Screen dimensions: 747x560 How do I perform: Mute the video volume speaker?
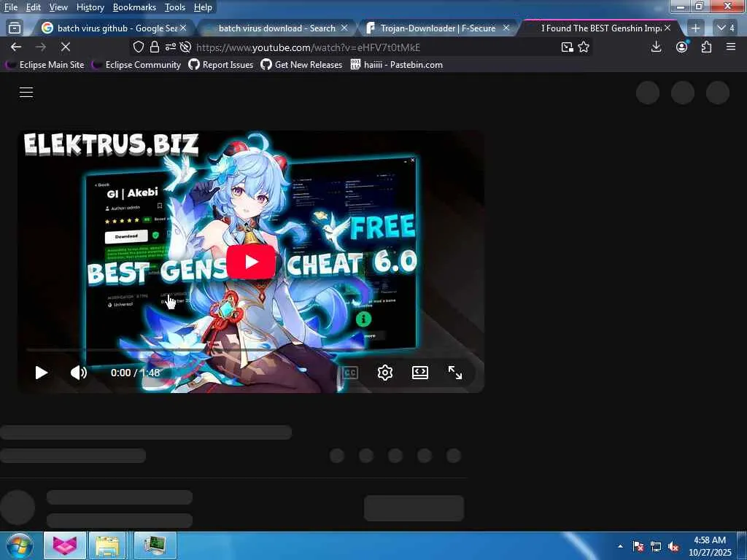coord(79,373)
